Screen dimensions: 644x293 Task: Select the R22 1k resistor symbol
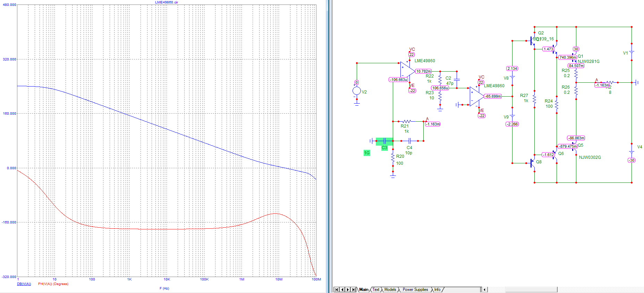point(440,80)
